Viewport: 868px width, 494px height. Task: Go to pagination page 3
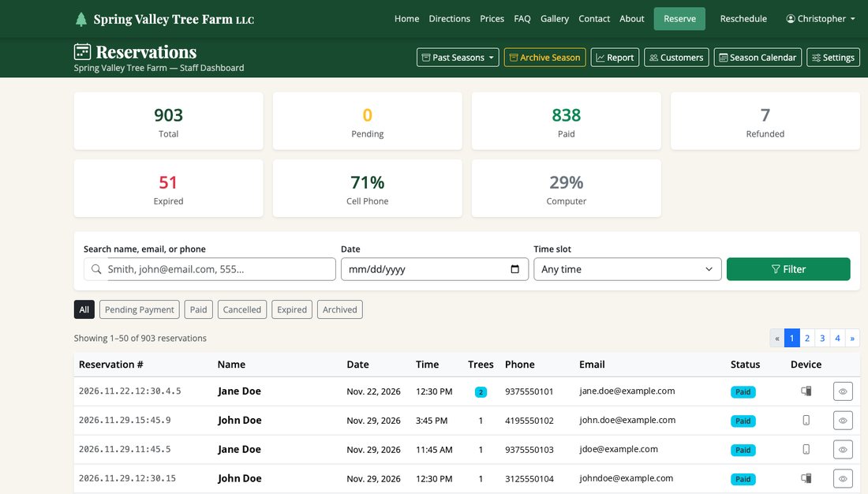click(x=822, y=338)
